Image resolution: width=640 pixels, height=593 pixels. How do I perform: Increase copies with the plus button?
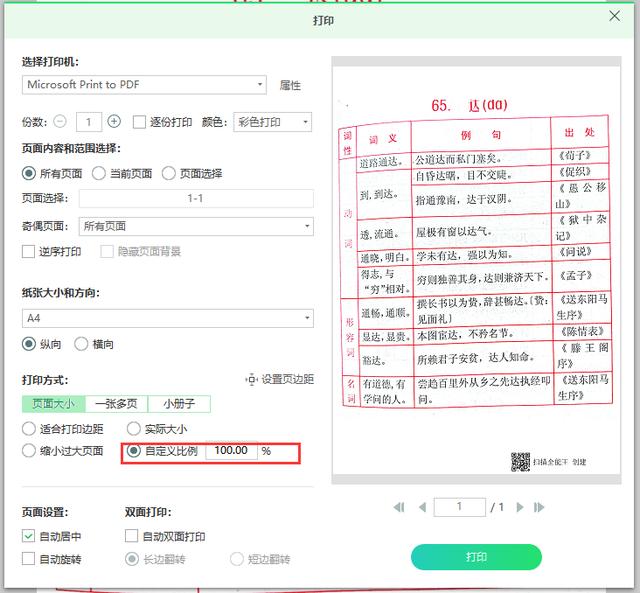coord(114,122)
